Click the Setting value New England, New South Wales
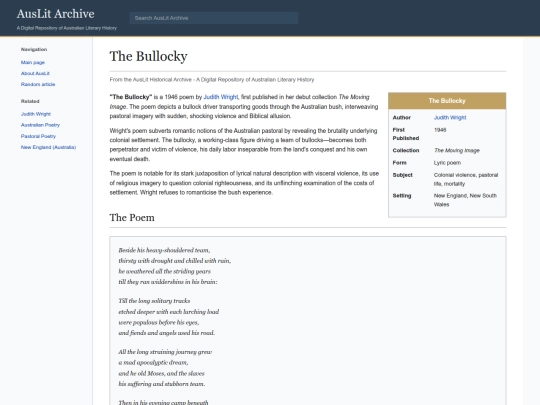This screenshot has height=405, width=540. [x=465, y=200]
